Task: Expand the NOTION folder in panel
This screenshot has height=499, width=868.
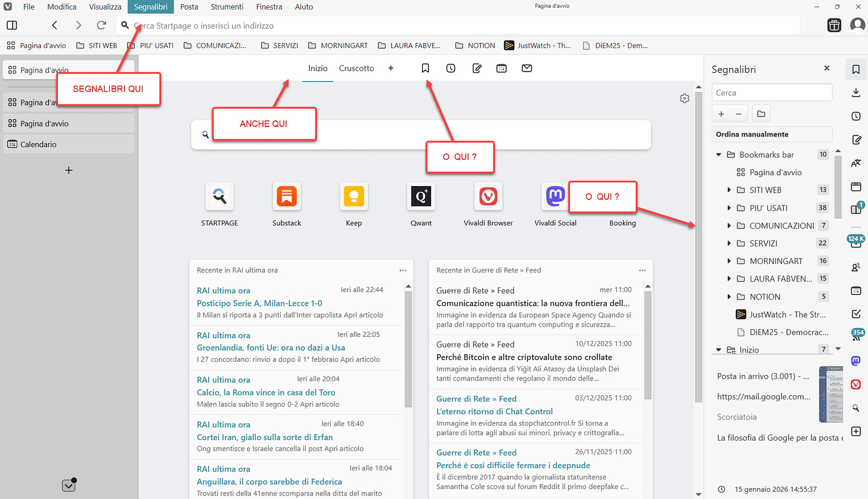Action: (729, 297)
